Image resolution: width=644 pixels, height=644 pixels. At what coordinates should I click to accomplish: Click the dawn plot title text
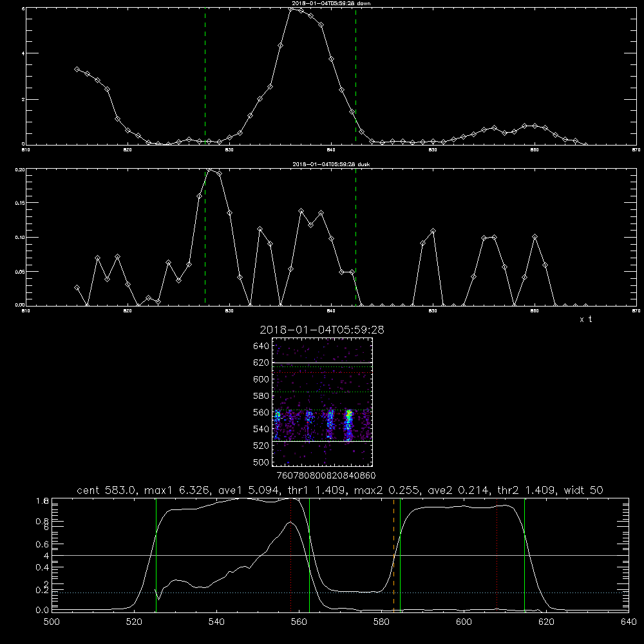[331, 3]
